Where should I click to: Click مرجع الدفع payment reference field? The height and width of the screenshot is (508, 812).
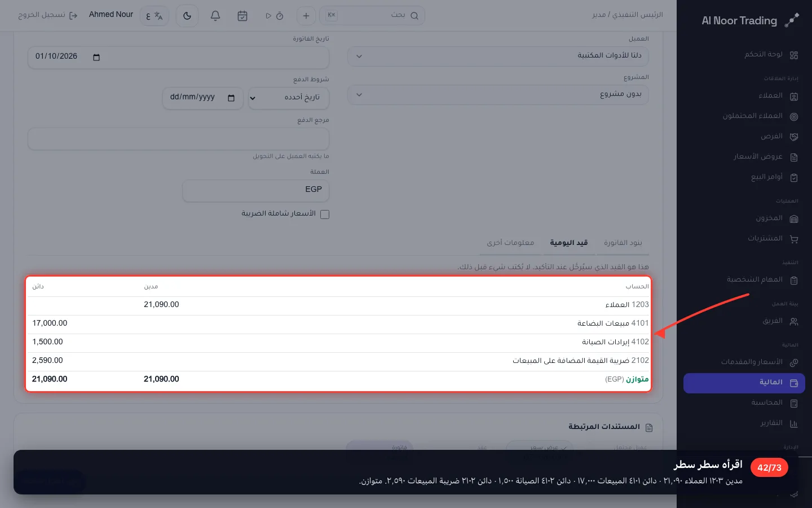tap(179, 139)
